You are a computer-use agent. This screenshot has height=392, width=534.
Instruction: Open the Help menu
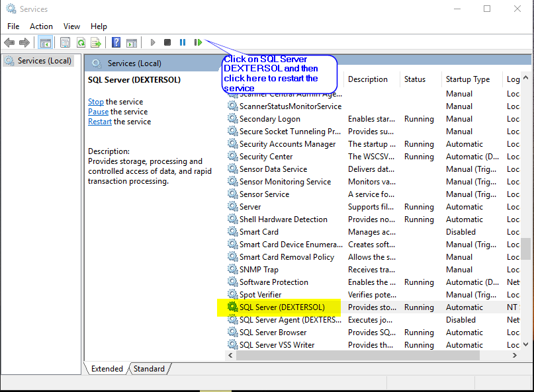point(99,26)
